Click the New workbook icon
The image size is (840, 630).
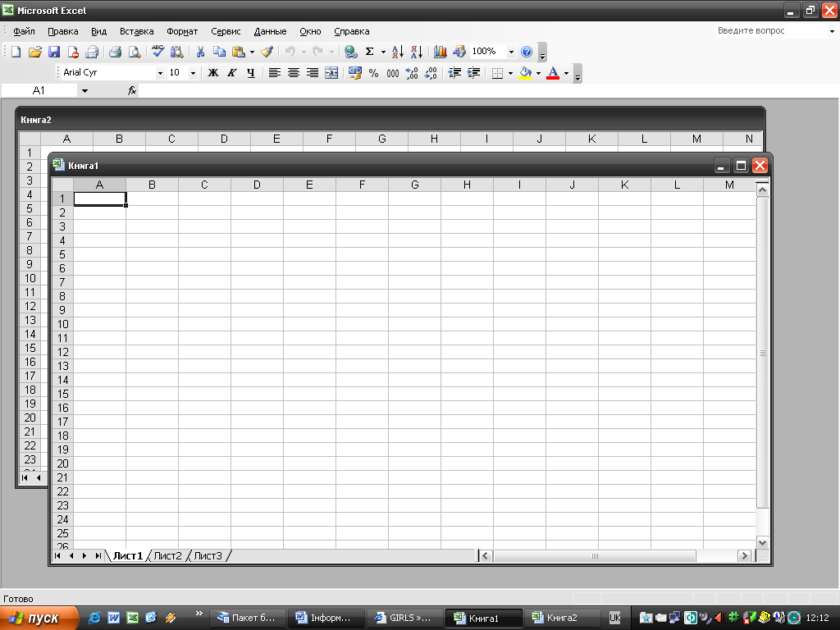(x=16, y=52)
